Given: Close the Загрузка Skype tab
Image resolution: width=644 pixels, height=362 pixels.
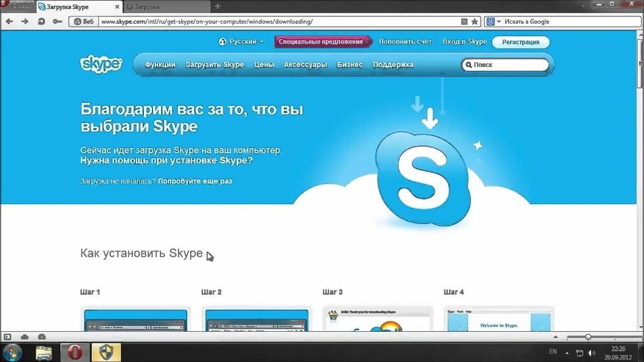Looking at the screenshot, I should [x=117, y=7].
